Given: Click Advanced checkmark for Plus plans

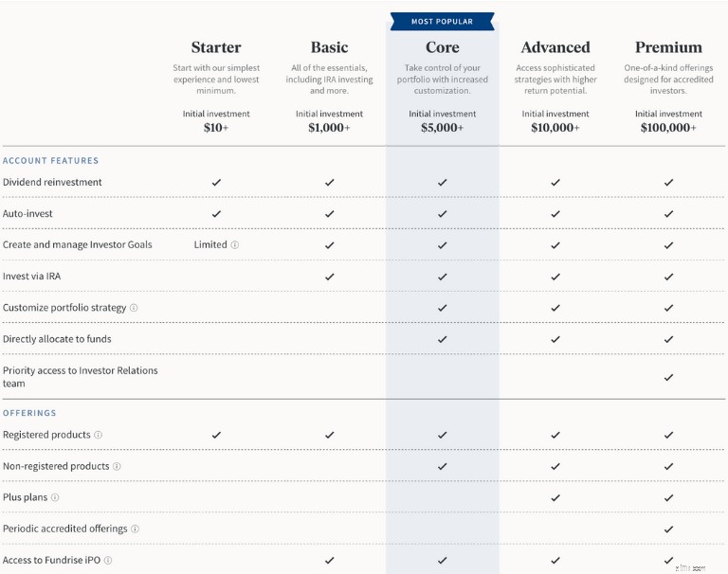Looking at the screenshot, I should tap(555, 498).
